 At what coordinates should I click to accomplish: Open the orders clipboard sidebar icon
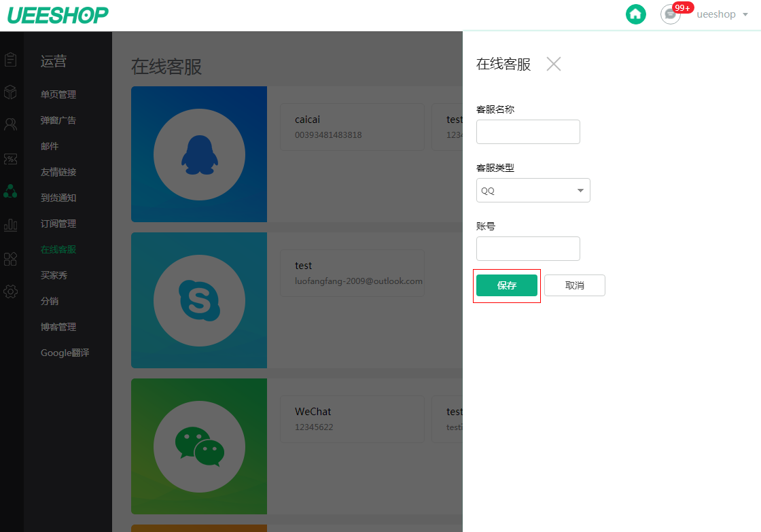coord(10,59)
